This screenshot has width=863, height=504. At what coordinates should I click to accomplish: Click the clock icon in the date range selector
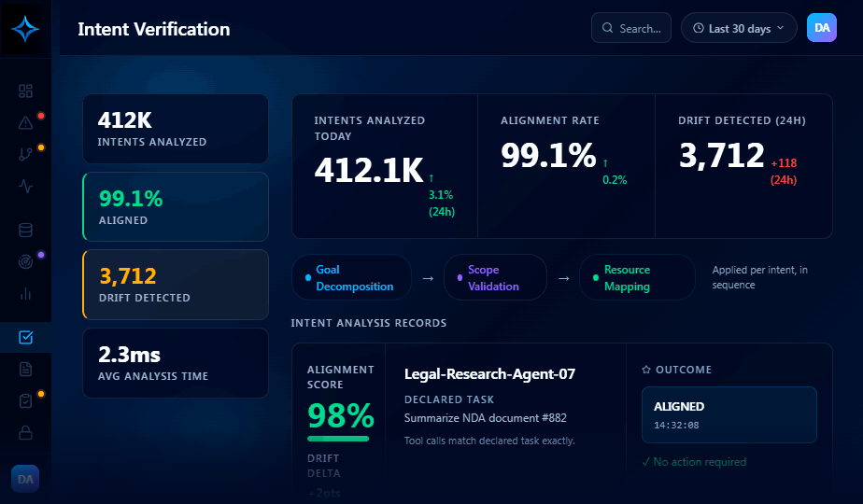click(x=698, y=28)
